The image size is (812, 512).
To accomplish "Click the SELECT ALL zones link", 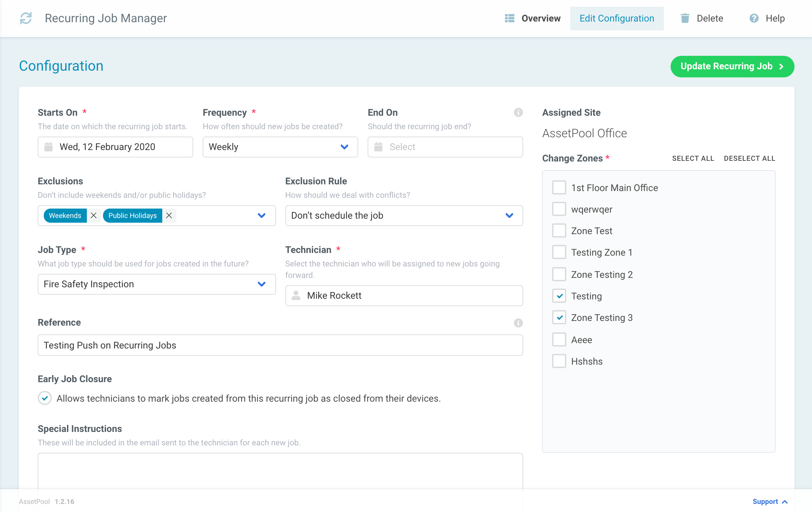I will coord(693,158).
